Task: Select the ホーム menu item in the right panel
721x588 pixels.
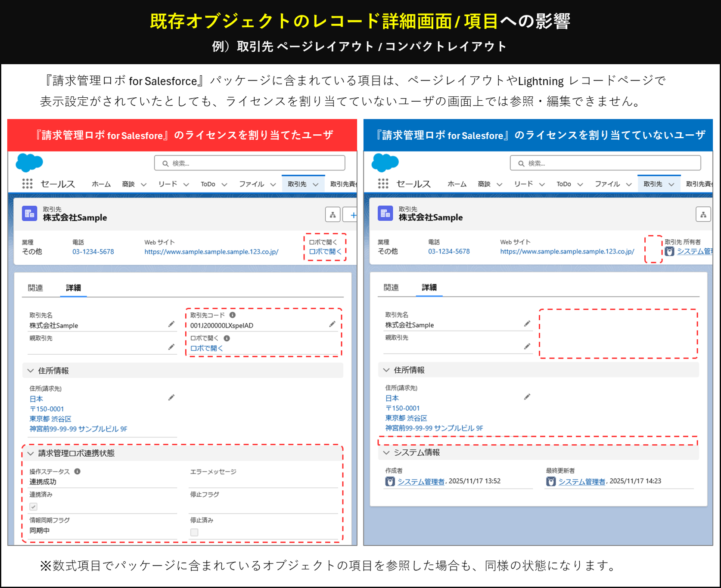Action: click(457, 184)
